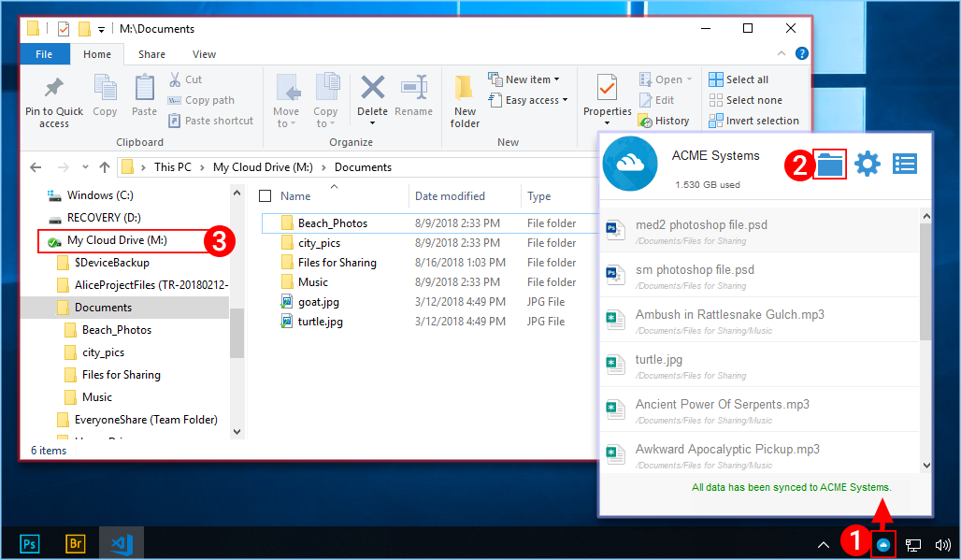
Task: Click the Copy path command
Action: [201, 100]
